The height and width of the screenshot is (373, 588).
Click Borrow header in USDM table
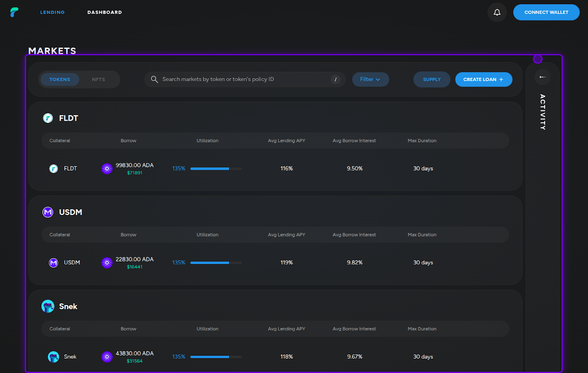coord(129,235)
